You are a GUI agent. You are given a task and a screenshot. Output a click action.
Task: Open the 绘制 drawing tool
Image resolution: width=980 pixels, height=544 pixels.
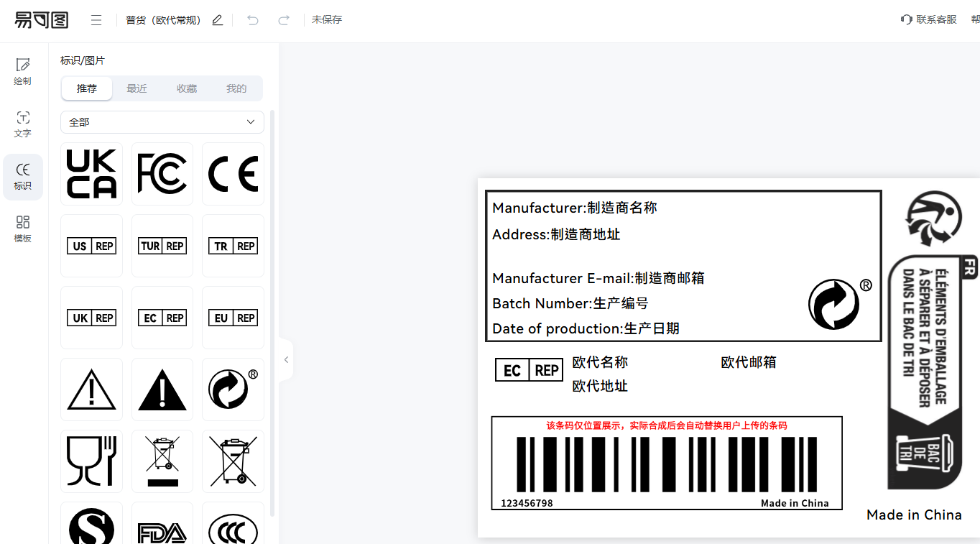pyautogui.click(x=23, y=72)
